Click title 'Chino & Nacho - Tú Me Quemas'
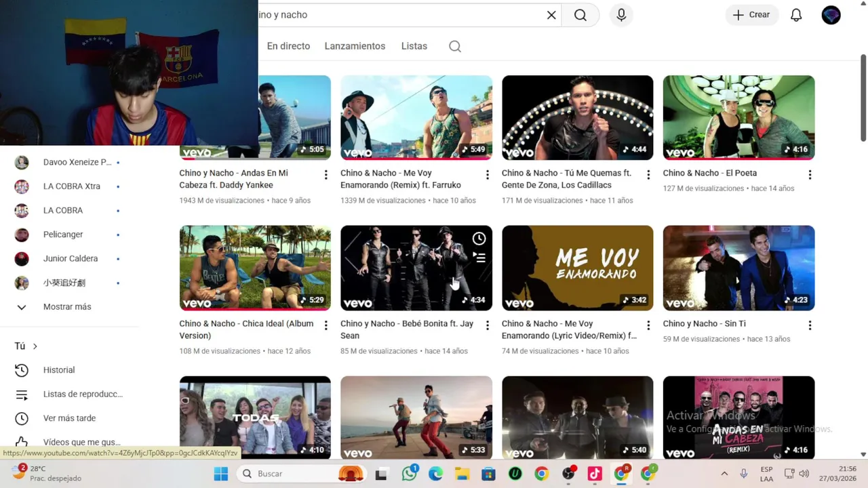The width and height of the screenshot is (868, 488). [567, 179]
